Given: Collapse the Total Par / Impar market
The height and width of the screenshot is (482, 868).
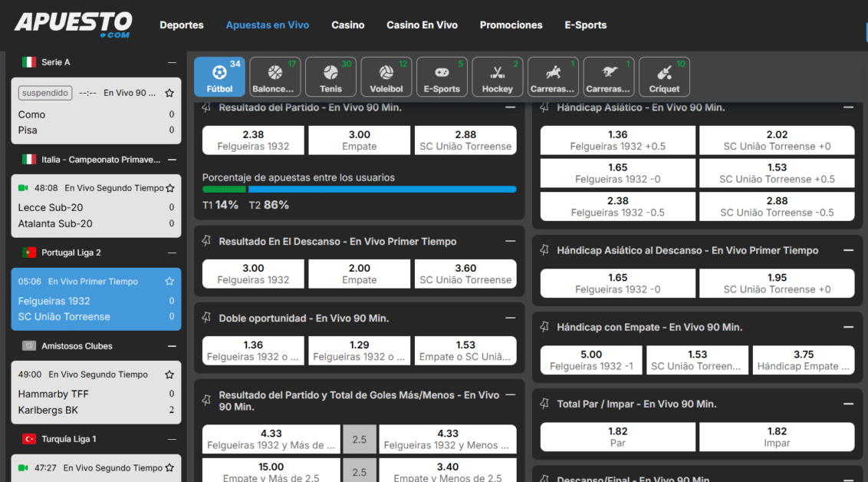Looking at the screenshot, I should 848,404.
